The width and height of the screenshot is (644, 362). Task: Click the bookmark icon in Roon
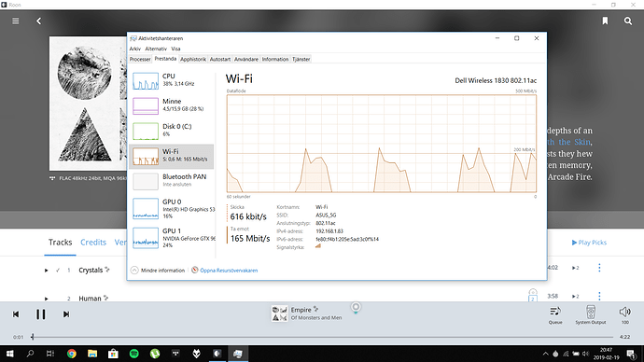(x=605, y=21)
